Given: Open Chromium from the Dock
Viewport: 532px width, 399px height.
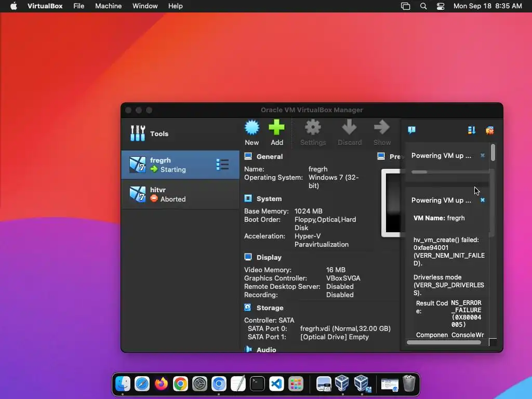Looking at the screenshot, I should click(x=219, y=384).
